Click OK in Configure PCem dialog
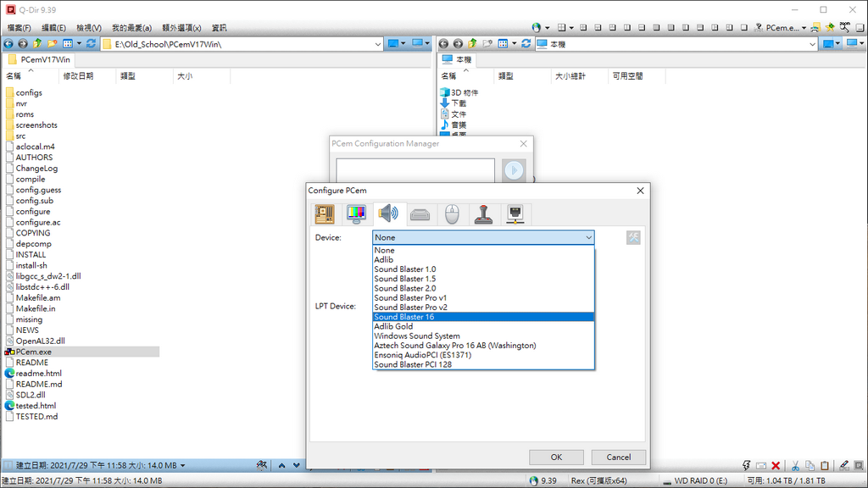The width and height of the screenshot is (868, 488). pyautogui.click(x=556, y=457)
